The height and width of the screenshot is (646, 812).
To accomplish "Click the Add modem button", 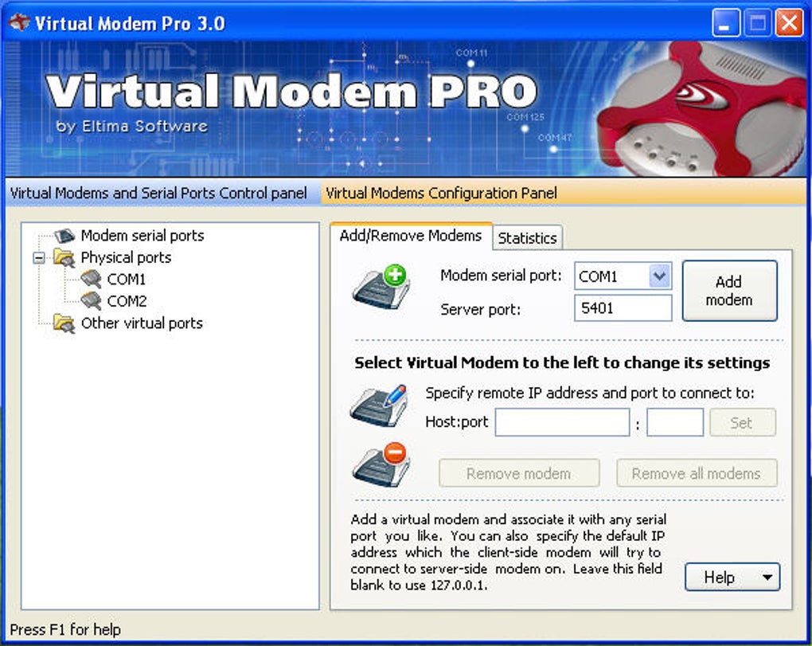I will click(x=729, y=291).
